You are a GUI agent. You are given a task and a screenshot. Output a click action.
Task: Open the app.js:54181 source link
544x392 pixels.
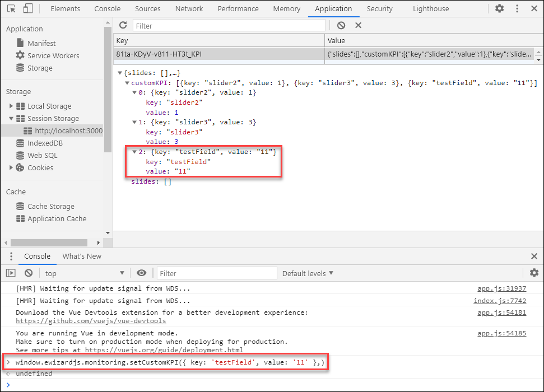(x=501, y=312)
